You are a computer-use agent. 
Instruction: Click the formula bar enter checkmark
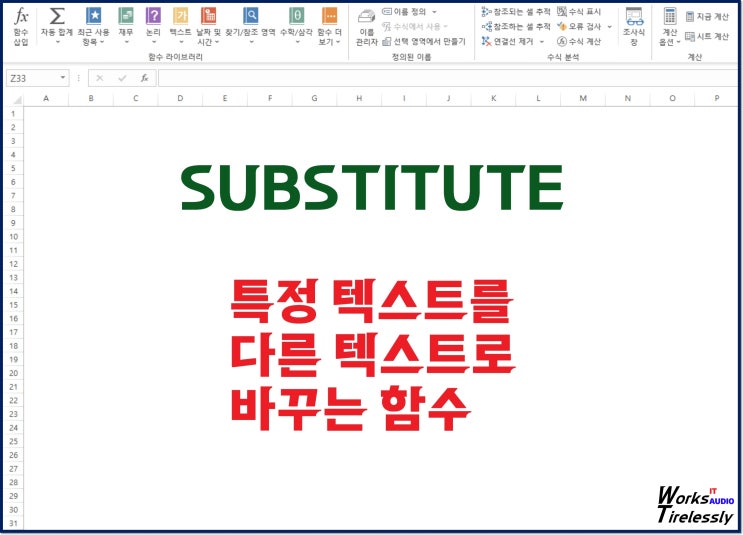122,78
